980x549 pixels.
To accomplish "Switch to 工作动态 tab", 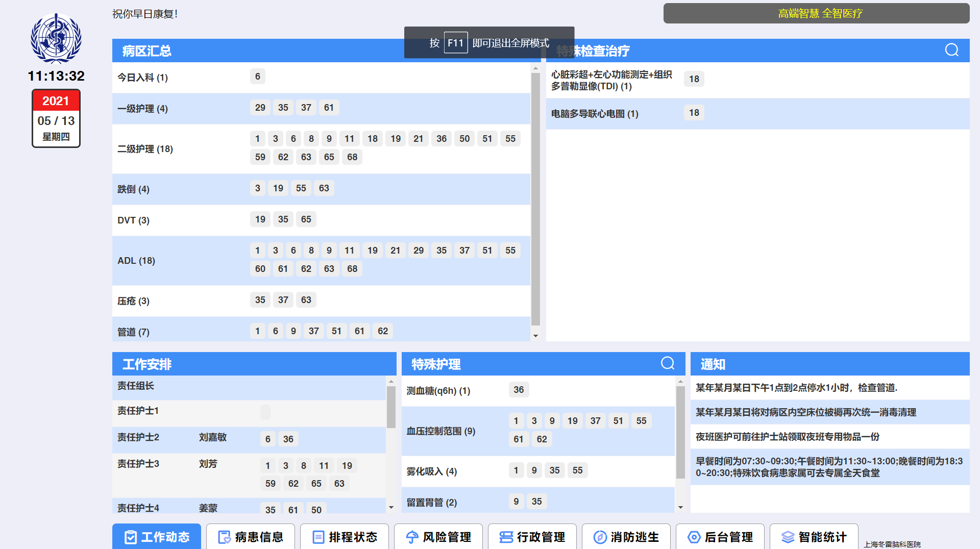I will [157, 537].
